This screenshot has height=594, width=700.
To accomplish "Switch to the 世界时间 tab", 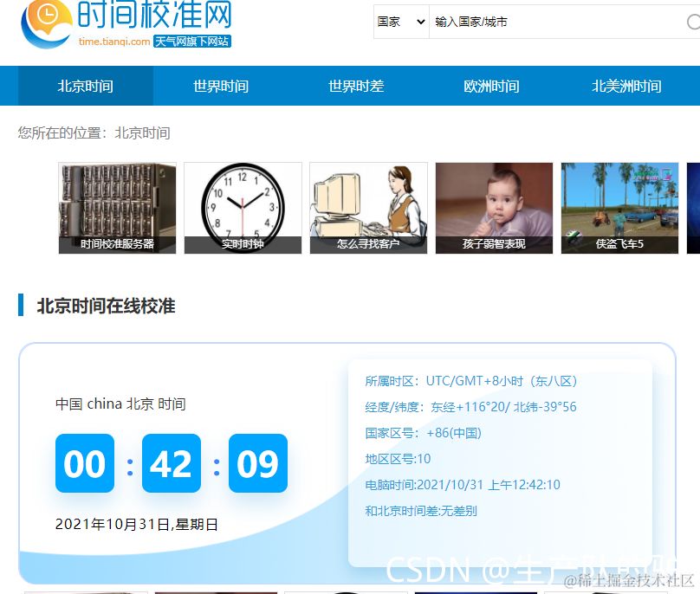I will point(220,85).
